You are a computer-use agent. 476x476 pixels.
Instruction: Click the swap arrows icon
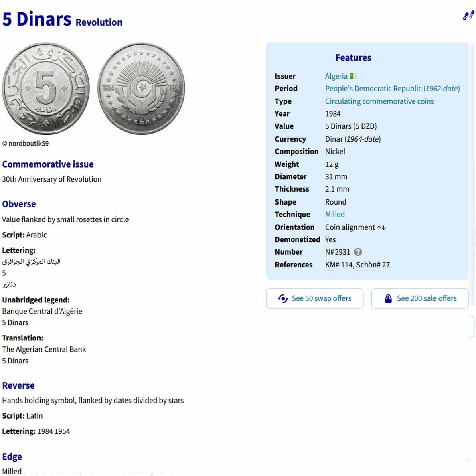[283, 298]
